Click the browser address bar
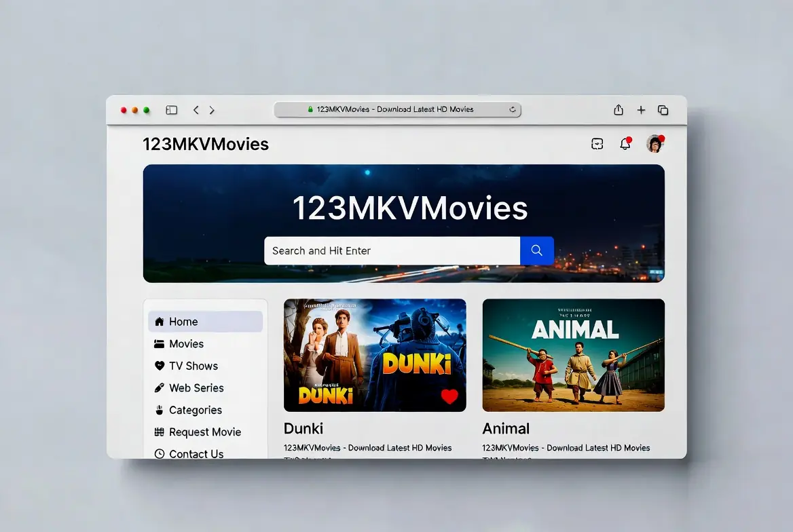793x532 pixels. pyautogui.click(x=397, y=109)
